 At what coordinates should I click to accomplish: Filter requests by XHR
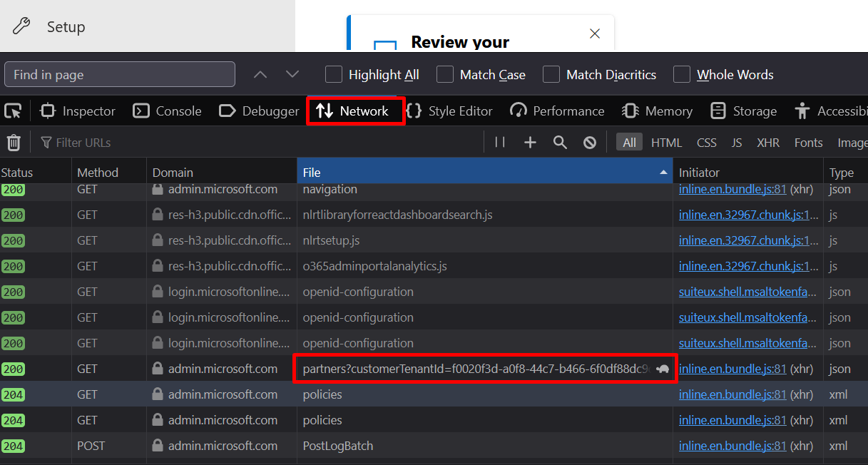(768, 143)
